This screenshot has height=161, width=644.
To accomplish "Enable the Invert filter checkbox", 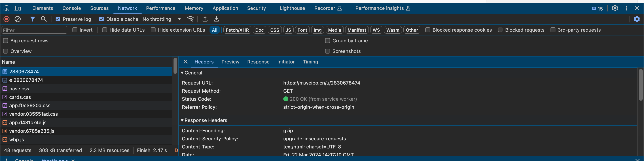I will (75, 30).
